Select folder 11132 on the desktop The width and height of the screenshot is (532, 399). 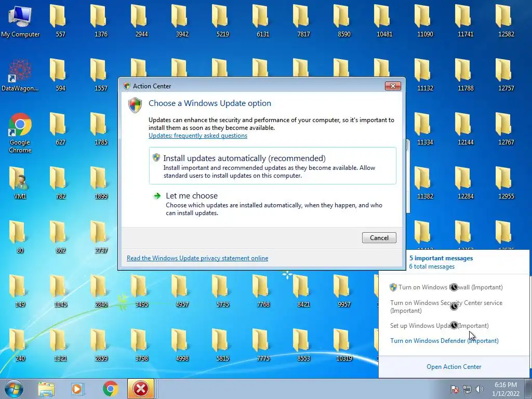point(425,75)
